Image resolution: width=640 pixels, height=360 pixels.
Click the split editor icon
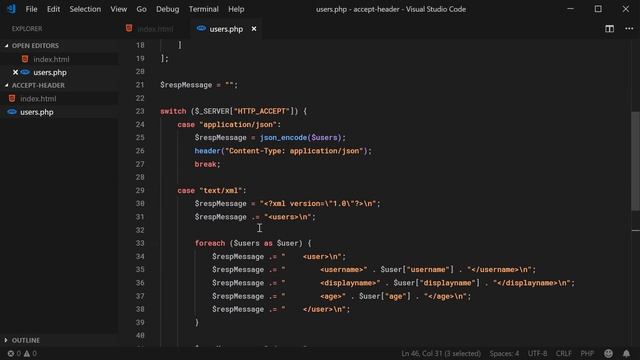tap(609, 29)
